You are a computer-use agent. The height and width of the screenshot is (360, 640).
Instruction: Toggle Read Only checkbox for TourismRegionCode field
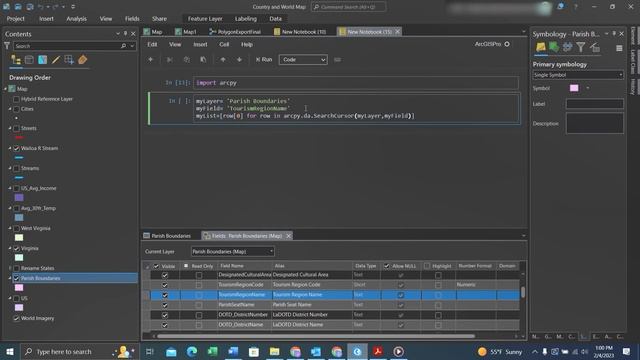(x=199, y=285)
